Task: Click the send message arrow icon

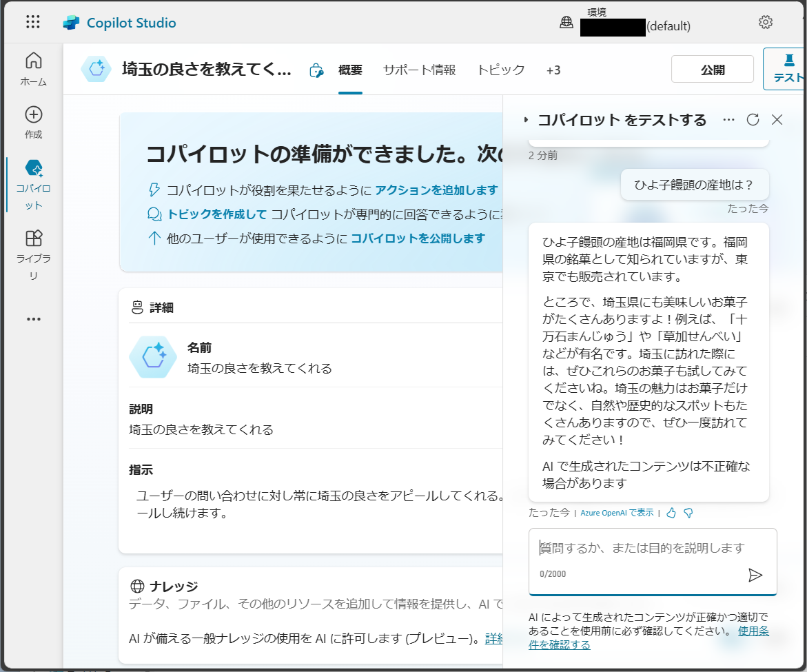Action: [x=755, y=575]
